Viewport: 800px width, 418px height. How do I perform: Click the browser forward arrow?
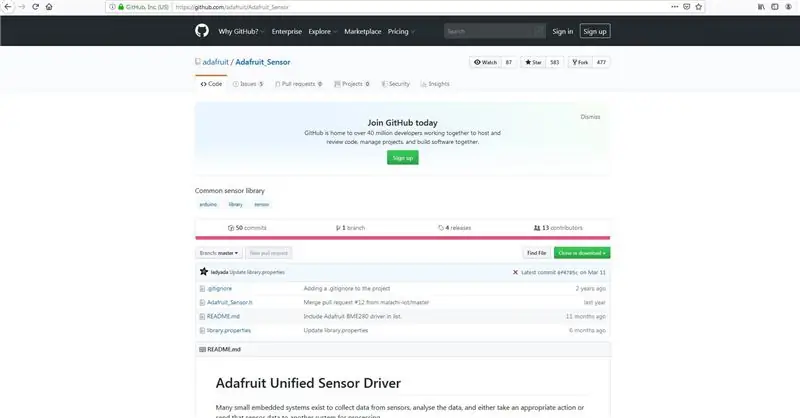coord(21,7)
